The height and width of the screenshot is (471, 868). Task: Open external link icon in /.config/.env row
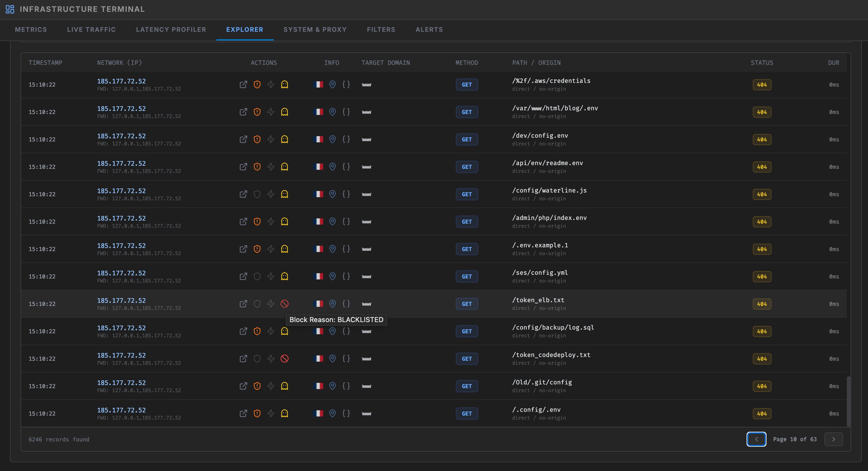point(243,413)
